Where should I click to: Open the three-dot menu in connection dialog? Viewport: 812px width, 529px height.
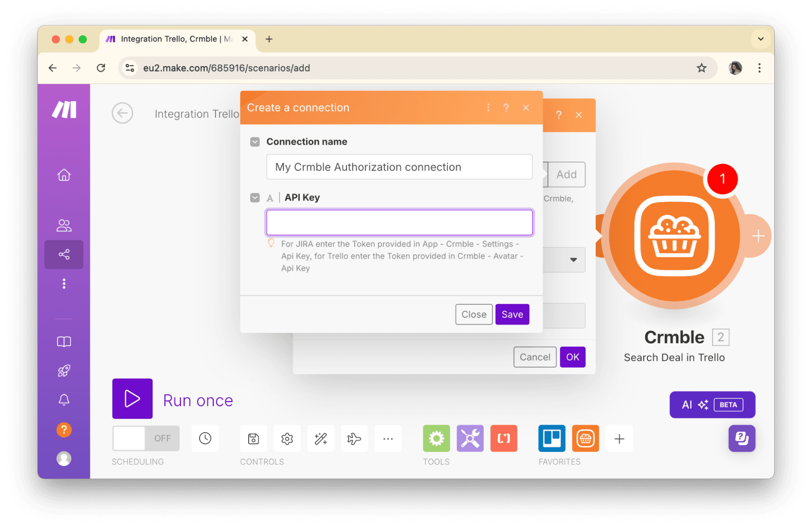(x=488, y=108)
